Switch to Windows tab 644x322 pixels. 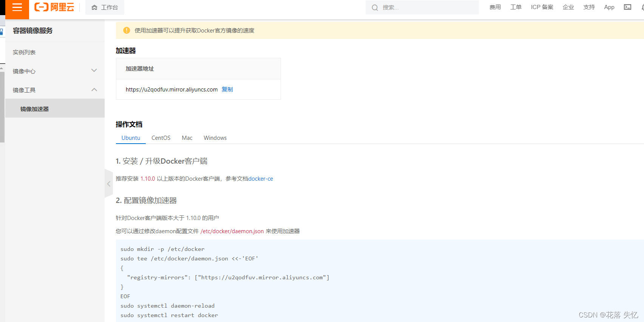point(215,138)
